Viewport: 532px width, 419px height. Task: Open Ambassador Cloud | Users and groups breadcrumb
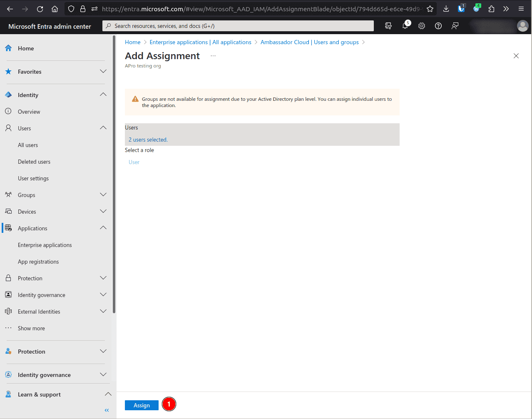coord(310,42)
